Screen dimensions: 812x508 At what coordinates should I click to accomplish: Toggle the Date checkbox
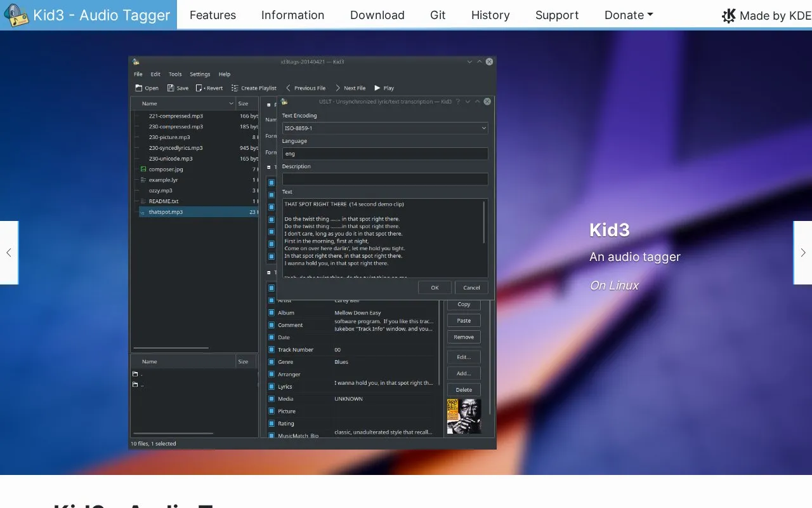coord(272,337)
